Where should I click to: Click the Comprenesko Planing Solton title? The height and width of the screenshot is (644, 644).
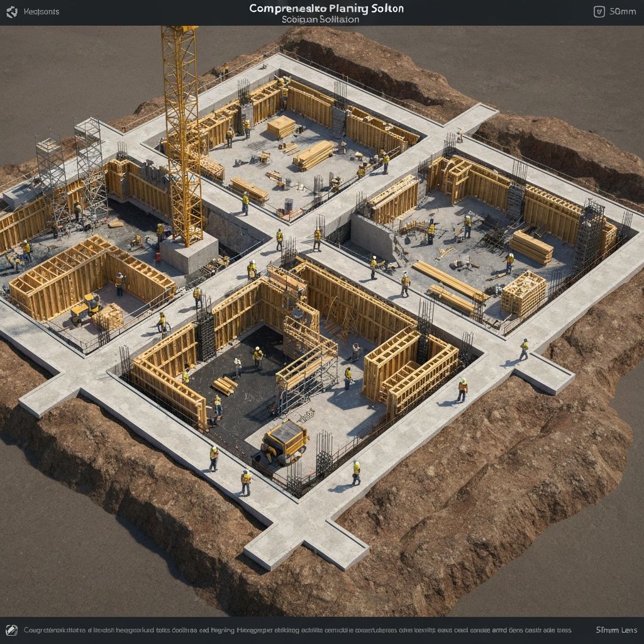326,8
